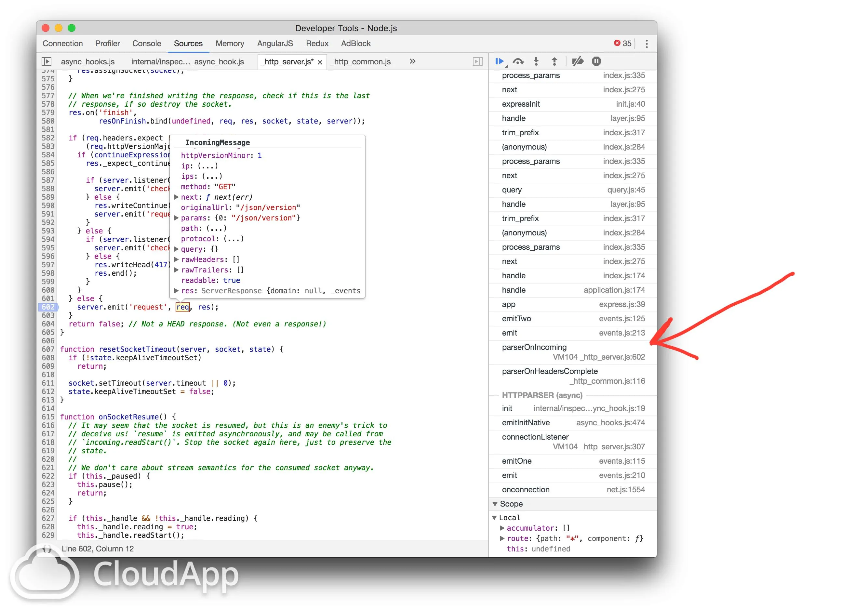868x609 pixels.
Task: Show more file tabs chevron
Action: (412, 61)
